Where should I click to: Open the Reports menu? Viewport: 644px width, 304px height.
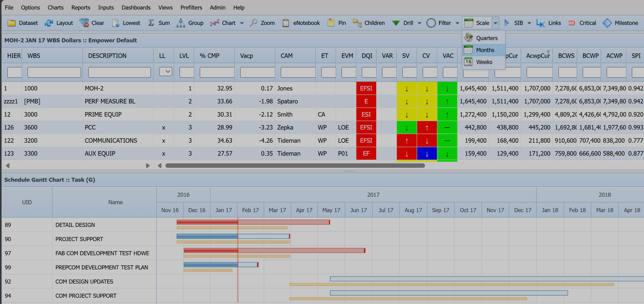[80, 7]
